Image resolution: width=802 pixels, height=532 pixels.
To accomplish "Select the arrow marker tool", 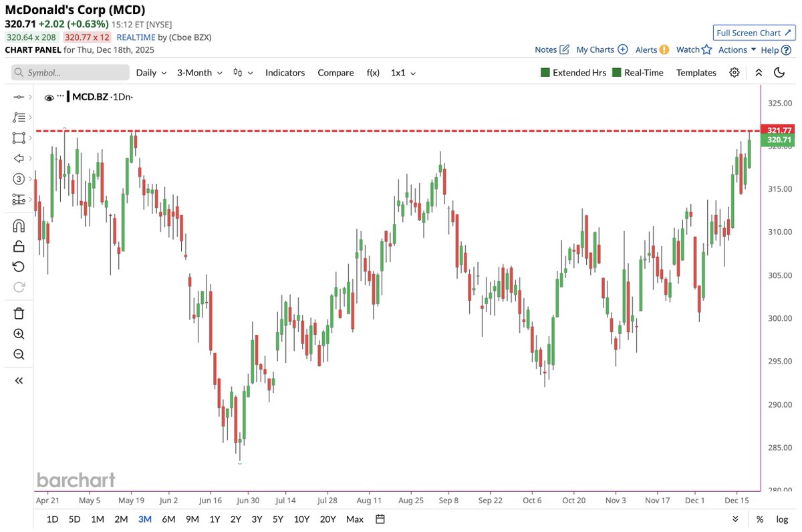I will tap(18, 158).
